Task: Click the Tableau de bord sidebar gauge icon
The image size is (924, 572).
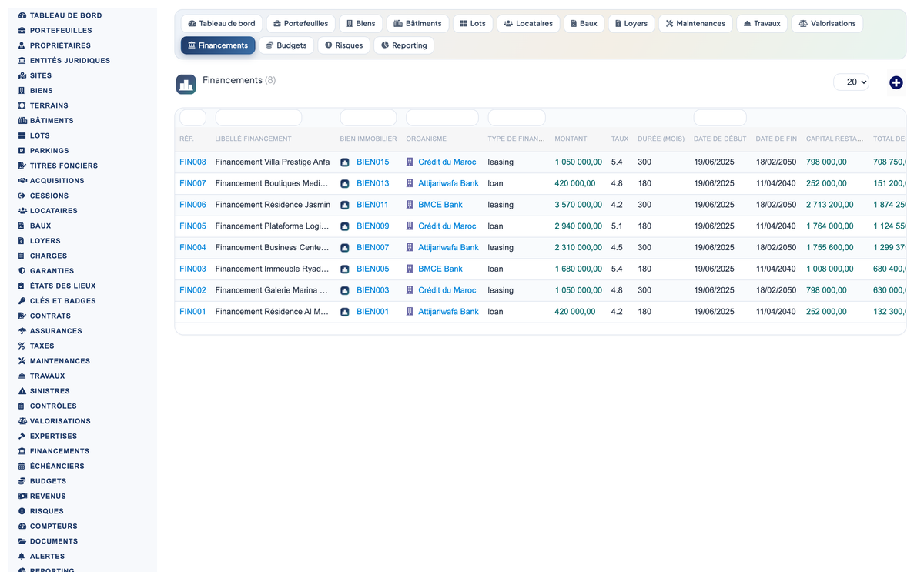Action: 22,15
